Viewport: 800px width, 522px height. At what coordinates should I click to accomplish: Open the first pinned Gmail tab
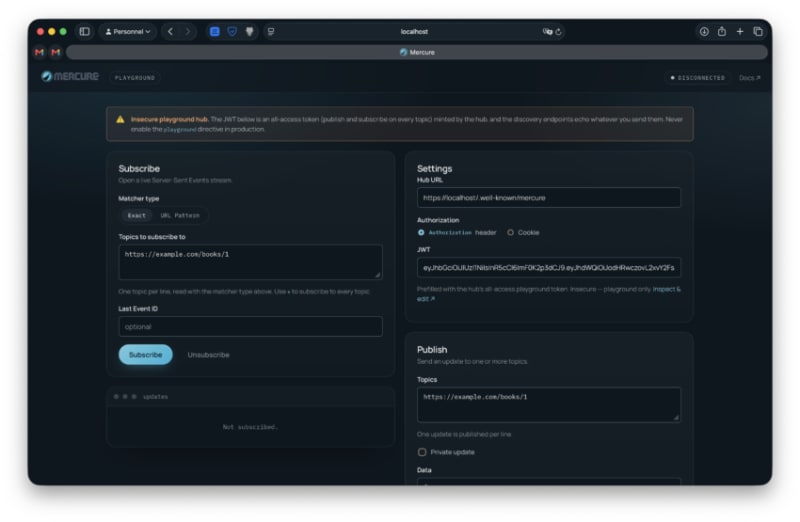[39, 52]
